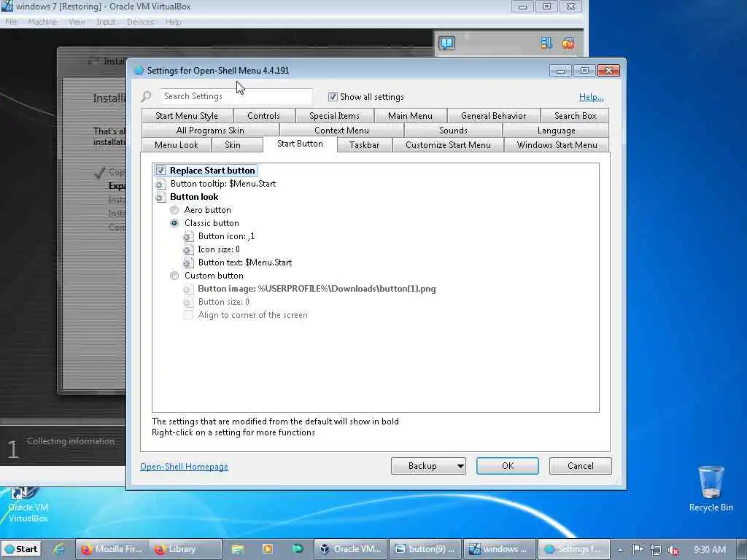
Task: Open the Sounds tab
Action: tap(453, 131)
